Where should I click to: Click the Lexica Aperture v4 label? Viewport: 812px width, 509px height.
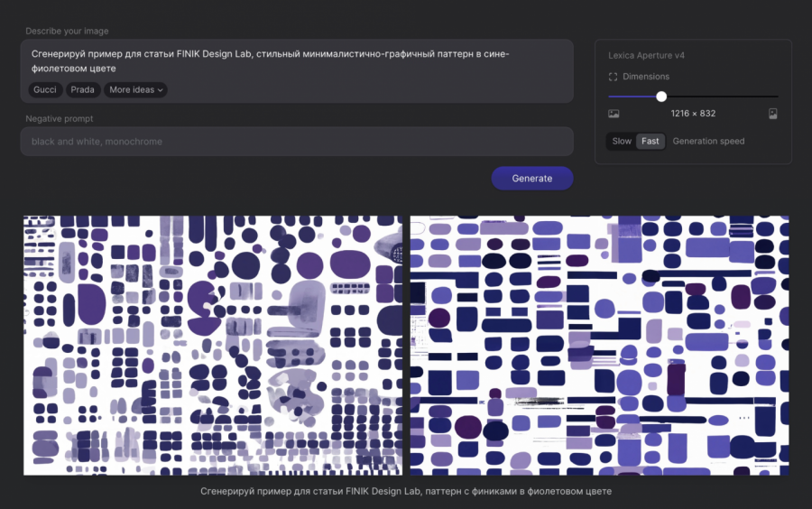tap(646, 55)
